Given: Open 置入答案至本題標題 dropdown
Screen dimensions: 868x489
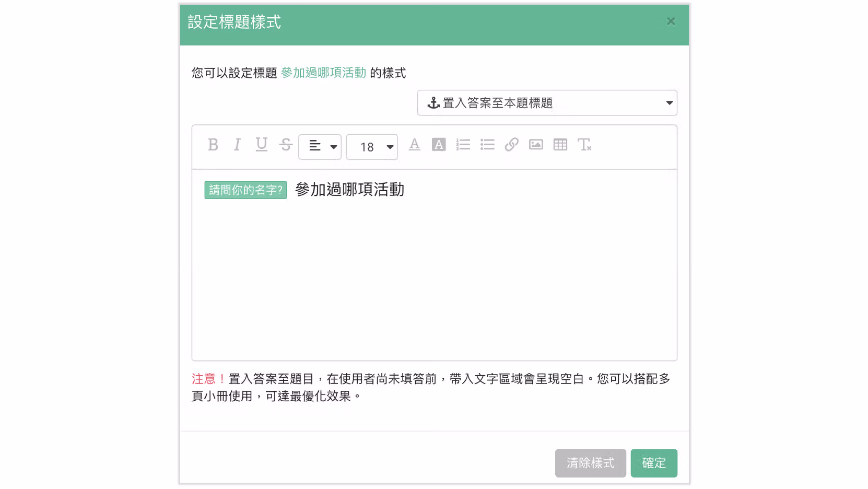Looking at the screenshot, I should [x=547, y=103].
